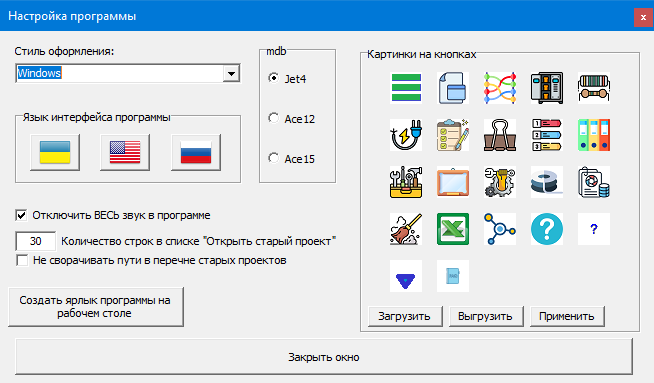The image size is (654, 383).
Task: Open the 'Стиль оформления' dropdown arrow
Action: pos(231,74)
